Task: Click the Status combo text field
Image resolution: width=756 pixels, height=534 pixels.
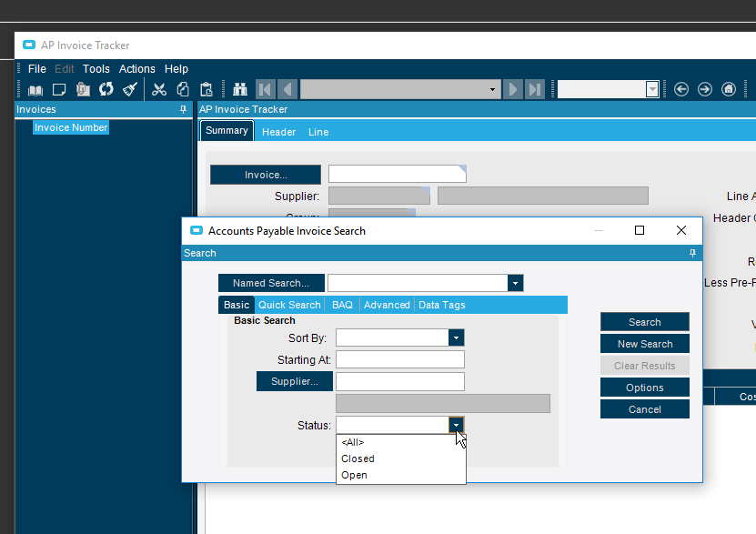Action: 392,425
